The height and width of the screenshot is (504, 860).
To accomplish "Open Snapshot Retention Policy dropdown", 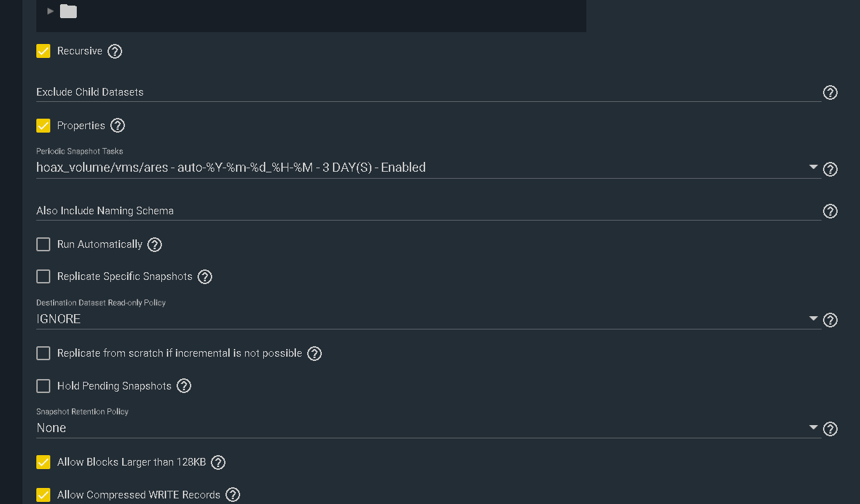I will (429, 428).
